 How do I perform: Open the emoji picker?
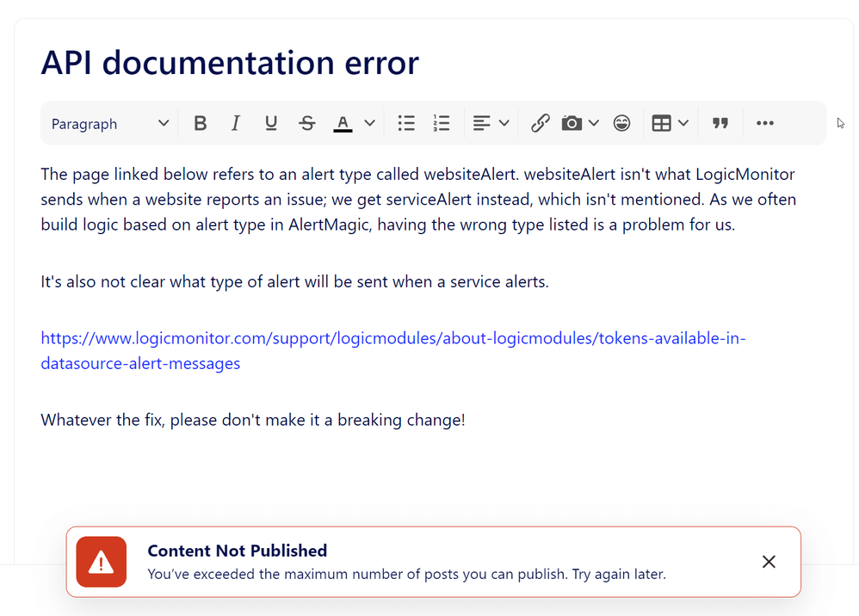pyautogui.click(x=621, y=123)
